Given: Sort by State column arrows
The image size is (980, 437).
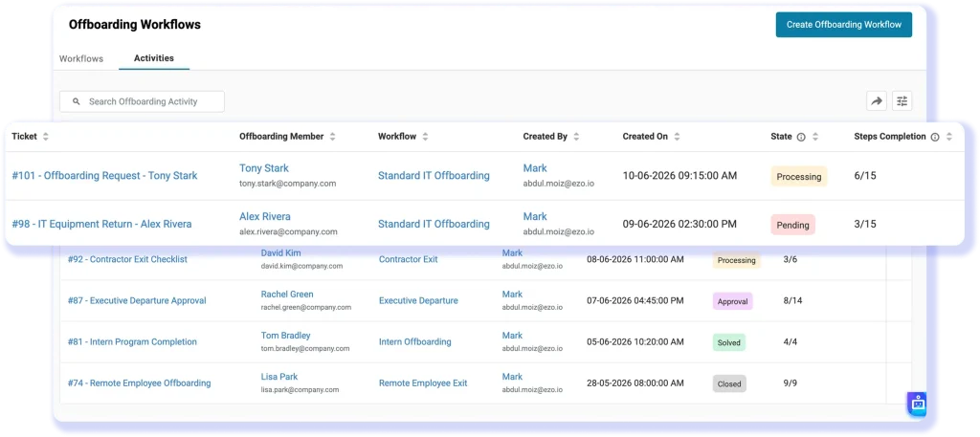Looking at the screenshot, I should click(x=815, y=137).
